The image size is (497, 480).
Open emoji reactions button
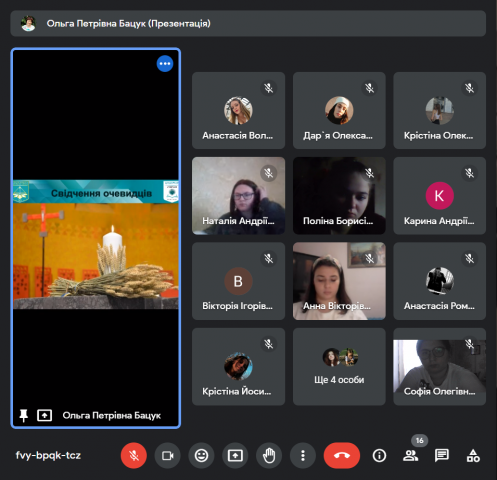(201, 455)
